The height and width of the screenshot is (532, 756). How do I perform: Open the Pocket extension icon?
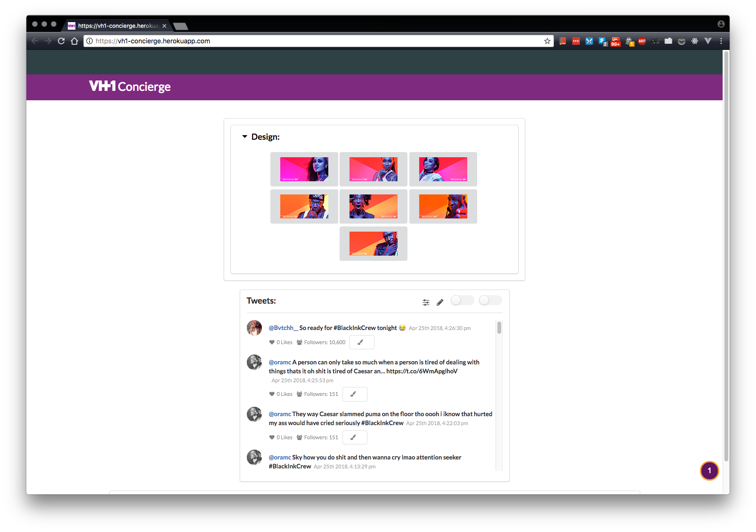[x=682, y=41]
